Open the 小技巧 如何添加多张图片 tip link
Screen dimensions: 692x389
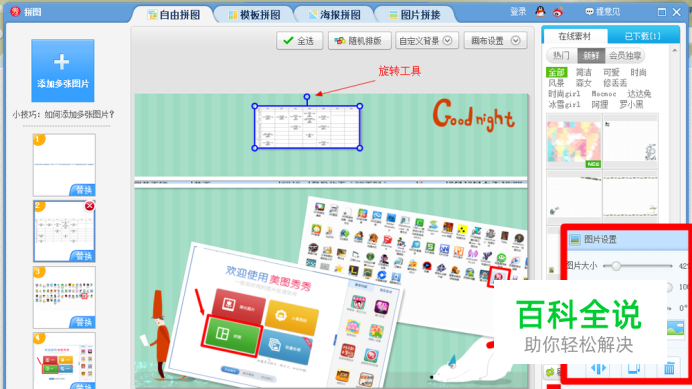point(63,115)
